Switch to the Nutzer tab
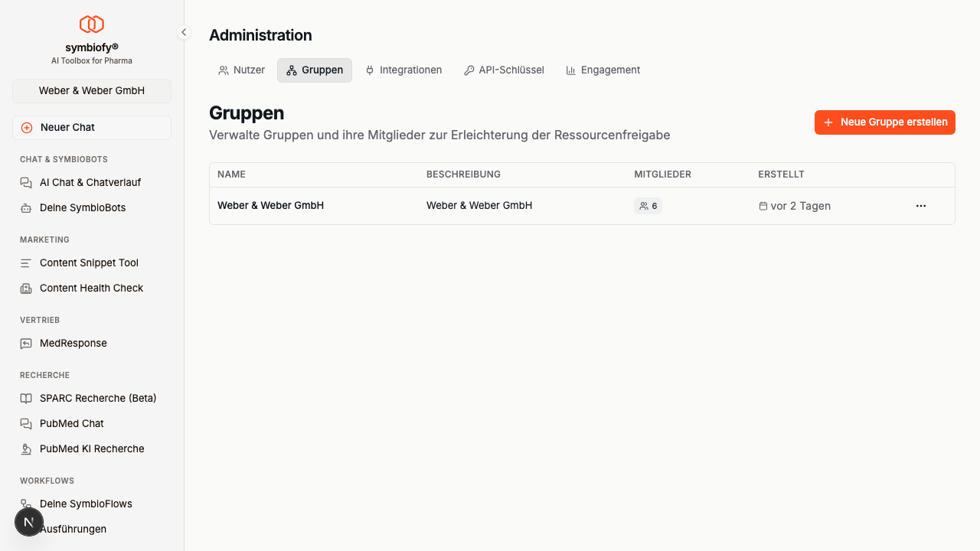Screen dimensions: 980x551 click(x=241, y=70)
